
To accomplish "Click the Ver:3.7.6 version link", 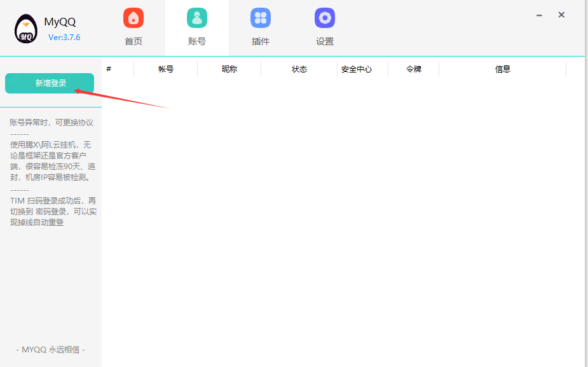I will click(x=64, y=38).
